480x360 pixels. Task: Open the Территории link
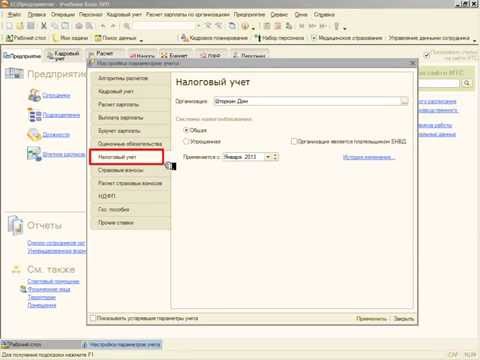(42, 297)
